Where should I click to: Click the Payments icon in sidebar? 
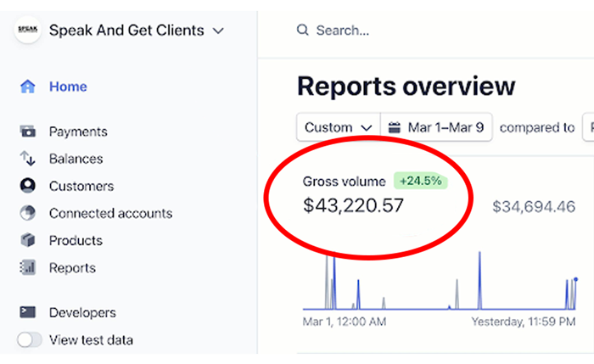pos(28,132)
